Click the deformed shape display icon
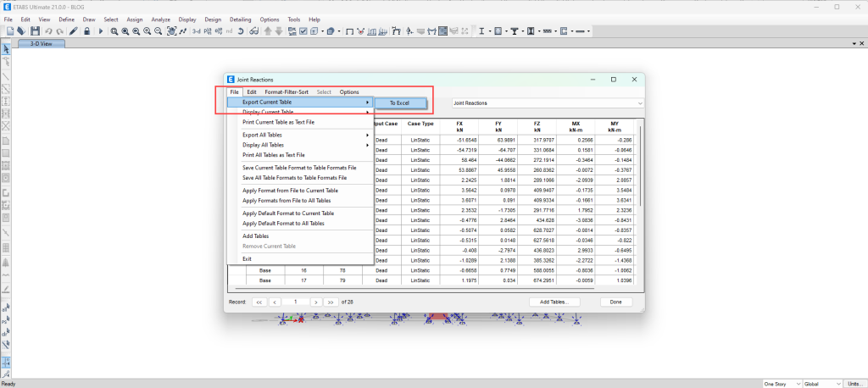 tap(361, 31)
